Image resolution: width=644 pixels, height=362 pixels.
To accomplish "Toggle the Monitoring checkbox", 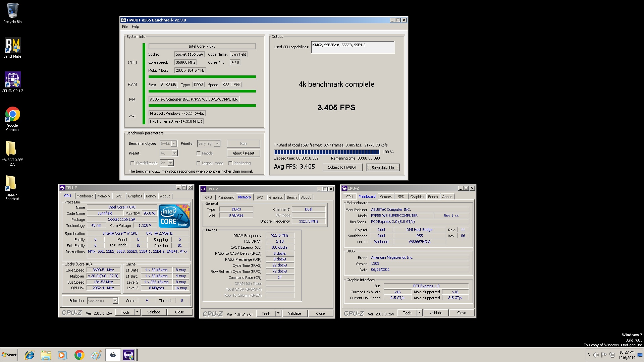I will click(x=230, y=163).
